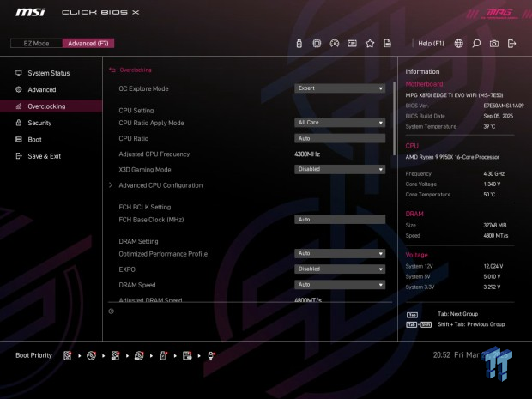The width and height of the screenshot is (532, 399).
Task: Open EXPO dropdown
Action: coord(340,269)
